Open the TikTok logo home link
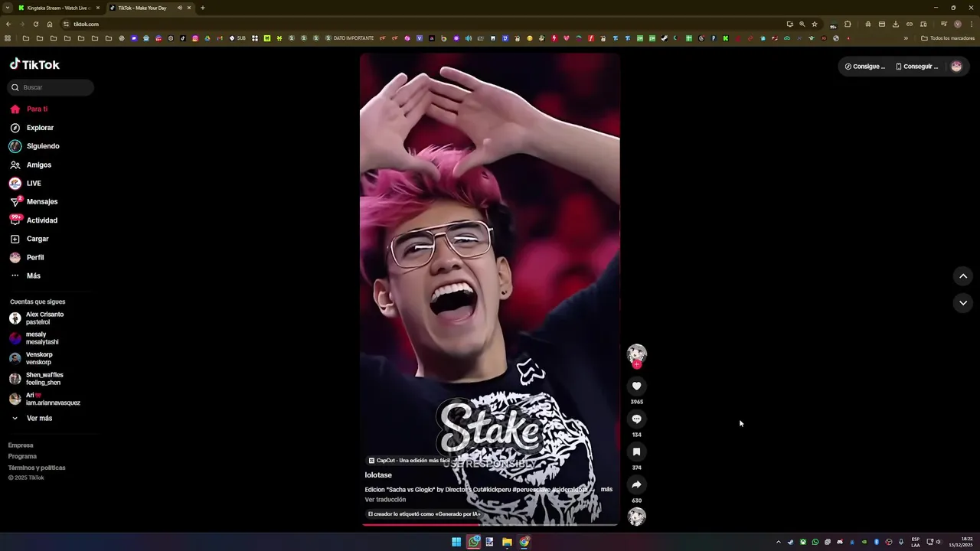Viewport: 980px width, 551px height. coord(34,64)
